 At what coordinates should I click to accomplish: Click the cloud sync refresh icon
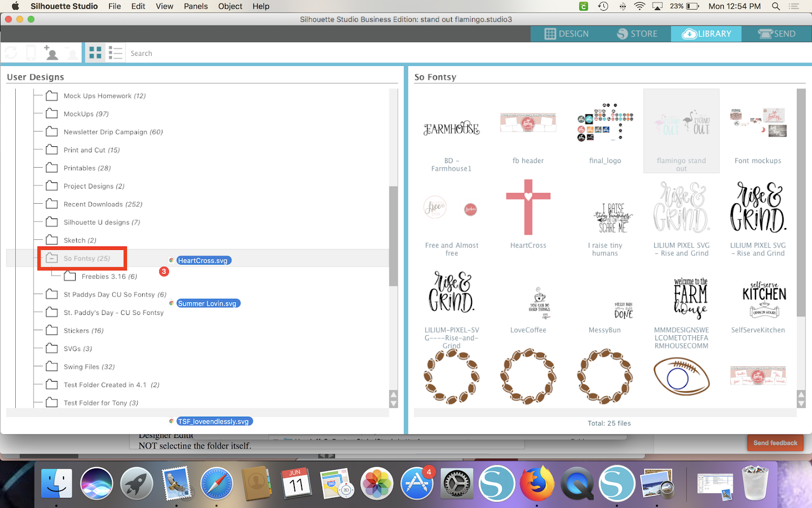click(11, 53)
